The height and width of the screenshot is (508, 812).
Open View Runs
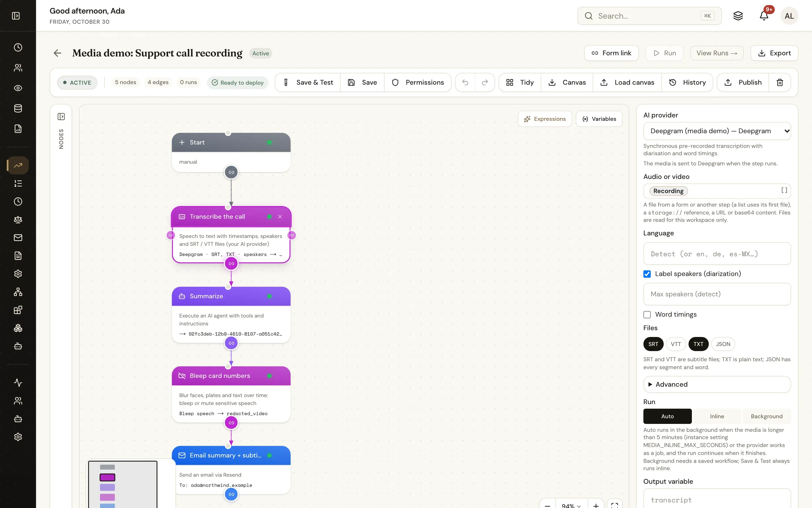pos(717,53)
